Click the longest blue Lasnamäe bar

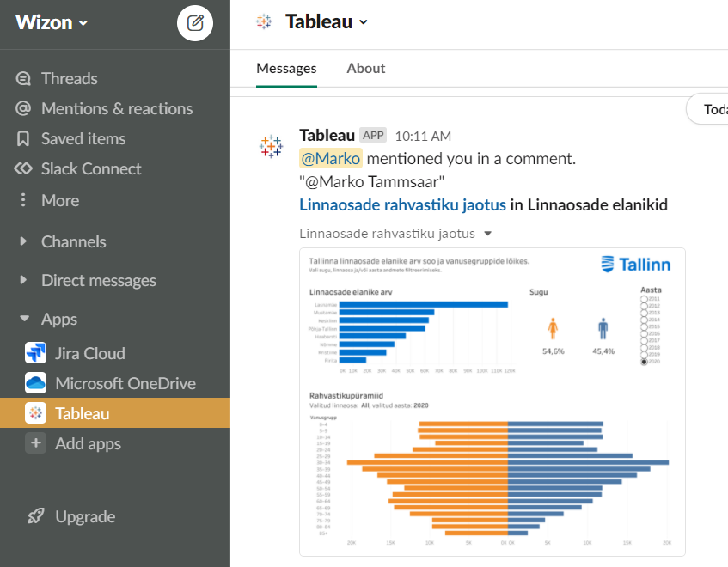(x=424, y=305)
